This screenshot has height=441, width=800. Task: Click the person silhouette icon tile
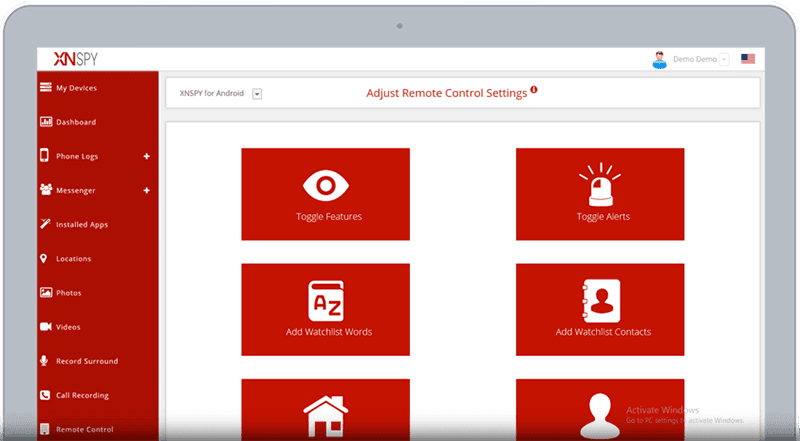point(600,410)
